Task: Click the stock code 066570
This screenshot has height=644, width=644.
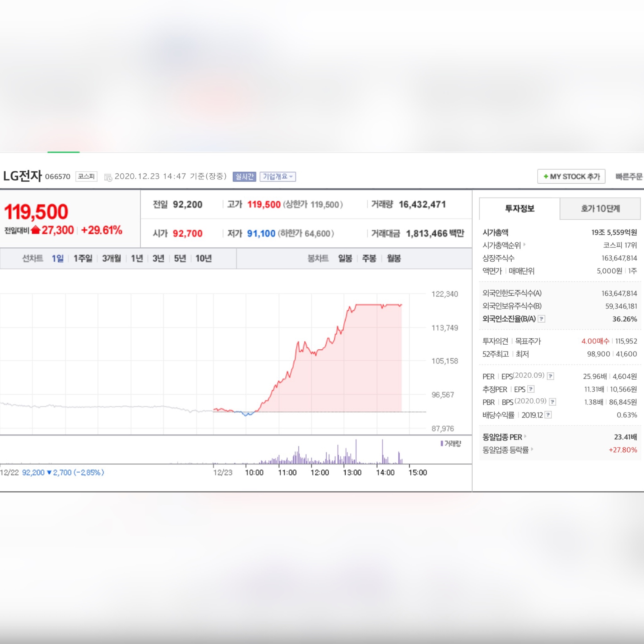Action: tap(58, 177)
